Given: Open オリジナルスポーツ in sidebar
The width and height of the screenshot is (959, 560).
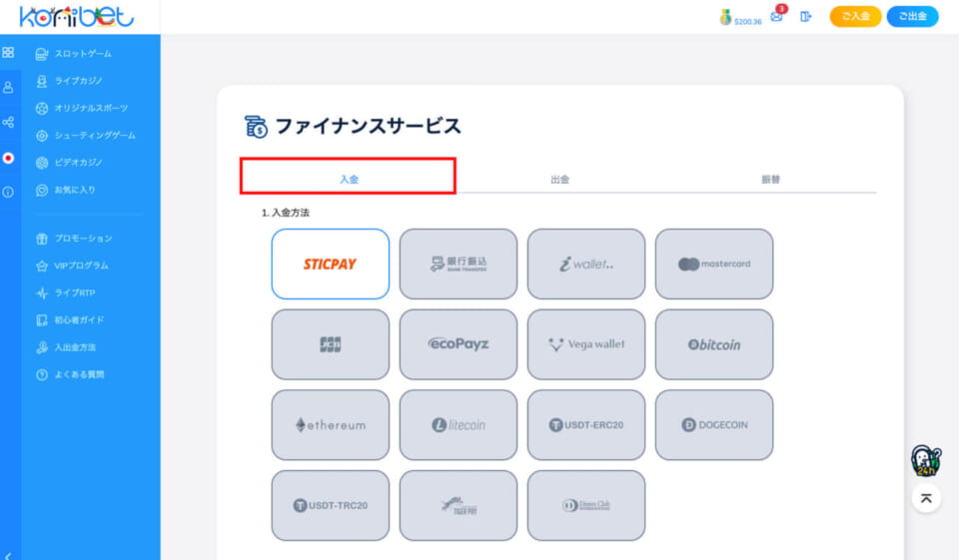Looking at the screenshot, I should pos(81,108).
